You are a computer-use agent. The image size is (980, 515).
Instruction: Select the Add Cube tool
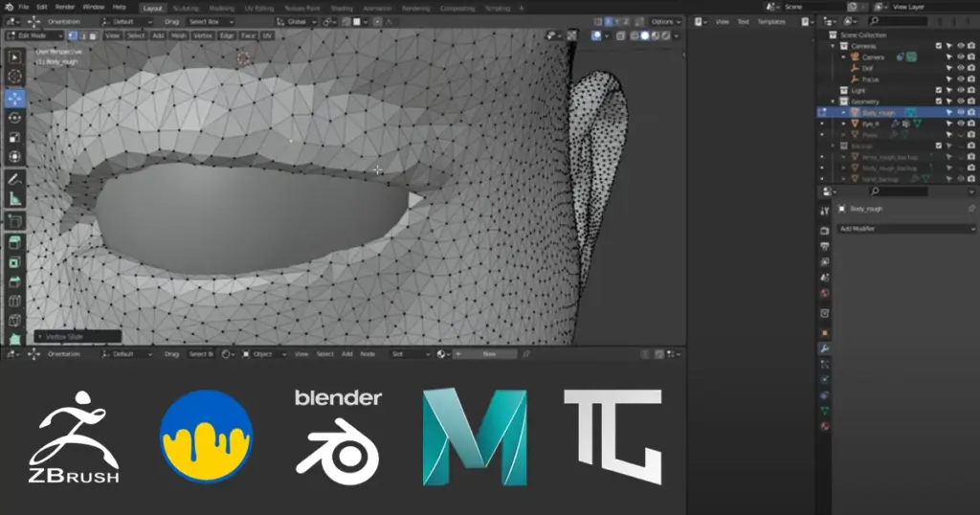pyautogui.click(x=15, y=221)
